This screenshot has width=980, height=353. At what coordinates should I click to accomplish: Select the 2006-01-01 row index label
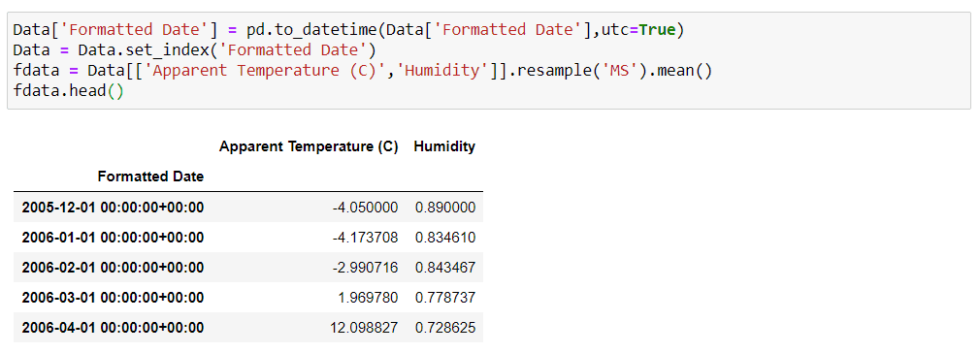[x=113, y=238]
